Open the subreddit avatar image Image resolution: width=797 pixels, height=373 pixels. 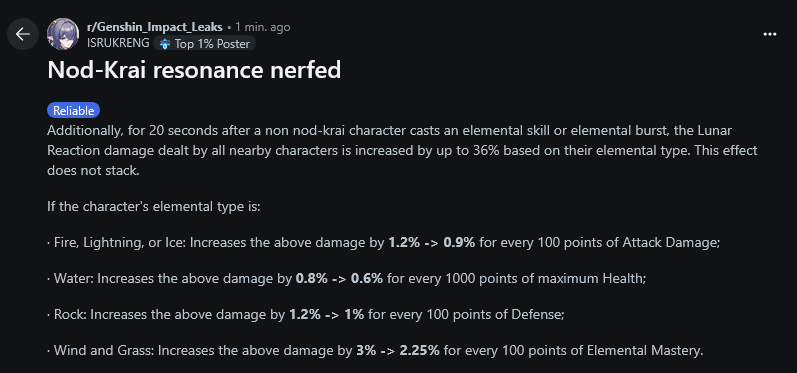[x=63, y=34]
